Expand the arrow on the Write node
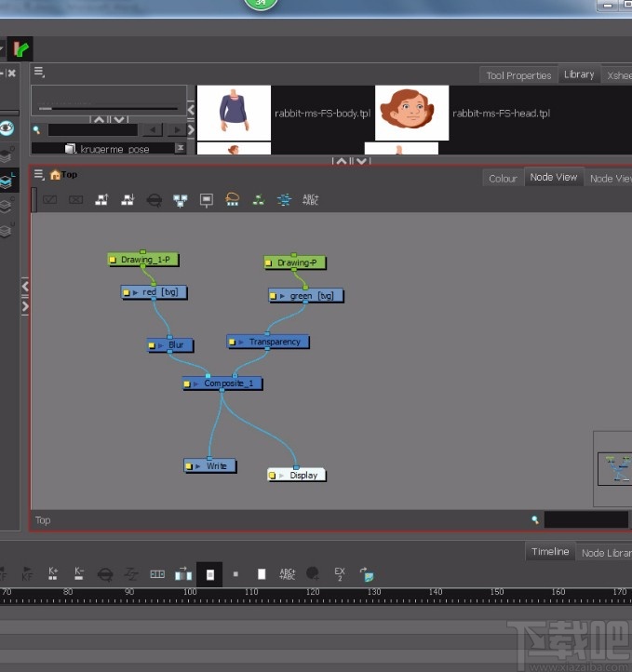Viewport: 632px width, 672px height. [x=197, y=466]
